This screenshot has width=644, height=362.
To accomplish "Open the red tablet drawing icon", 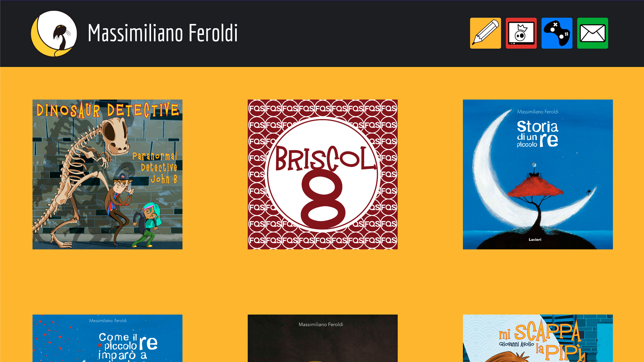I will coord(521,33).
